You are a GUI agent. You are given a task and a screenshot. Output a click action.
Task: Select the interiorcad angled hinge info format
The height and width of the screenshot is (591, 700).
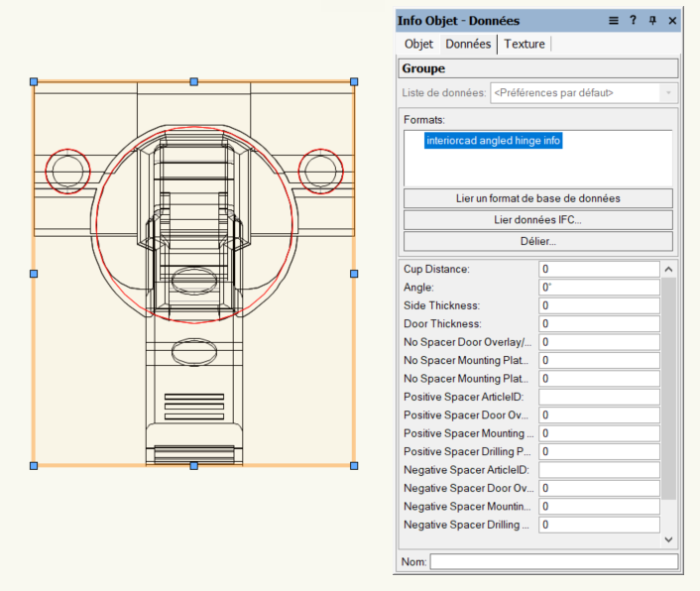[493, 141]
